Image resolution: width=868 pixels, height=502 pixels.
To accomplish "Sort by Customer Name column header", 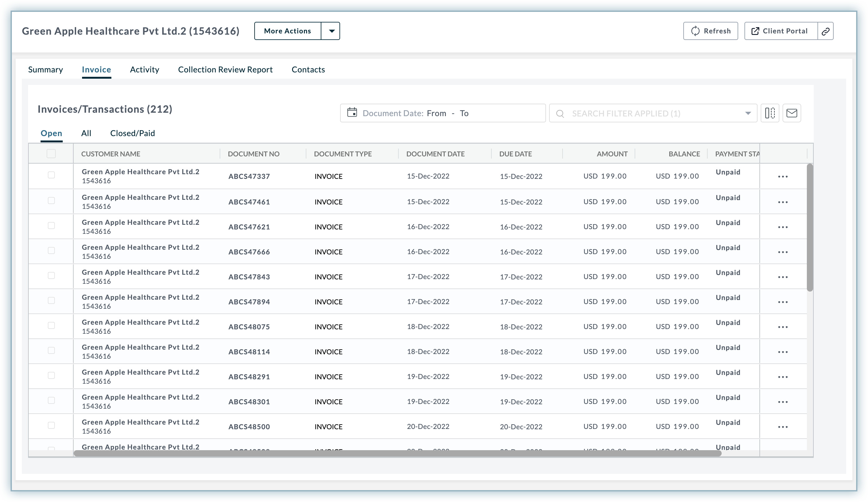I will point(110,154).
